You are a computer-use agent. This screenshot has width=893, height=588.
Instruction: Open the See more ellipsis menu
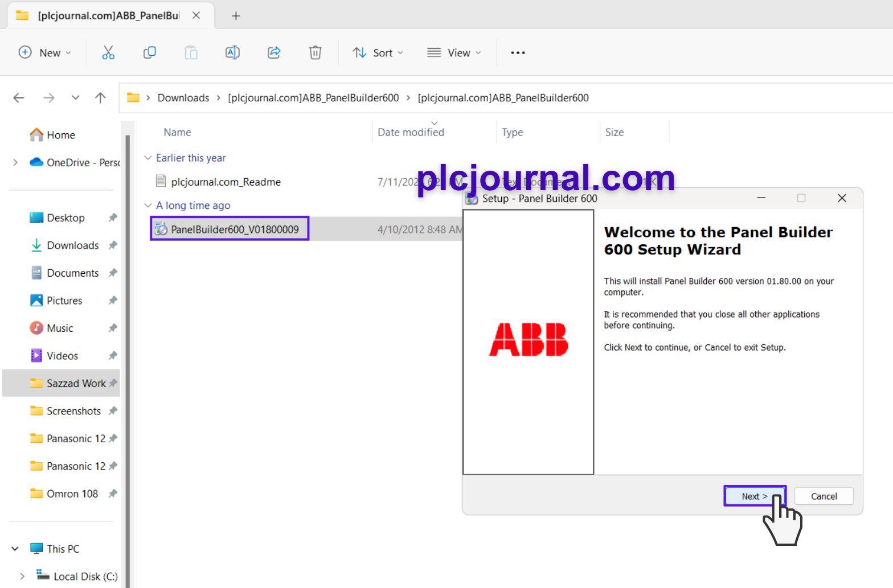pyautogui.click(x=518, y=52)
